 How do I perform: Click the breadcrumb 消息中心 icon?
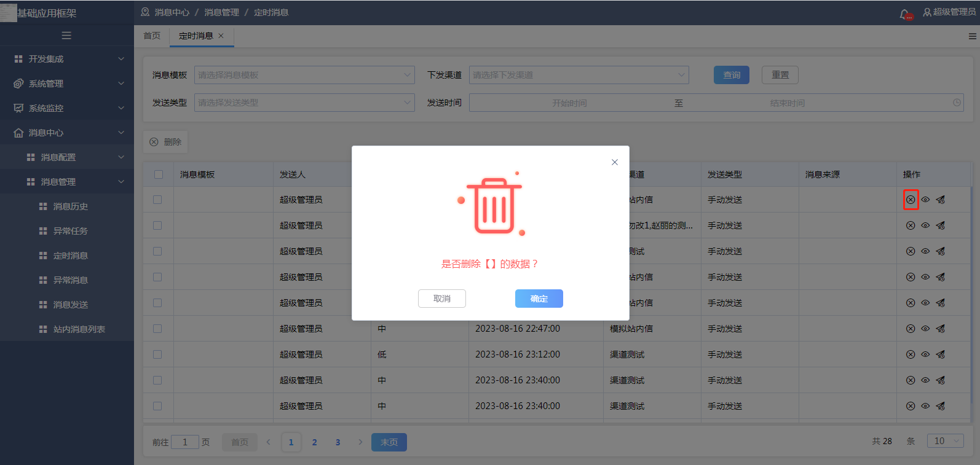(x=145, y=12)
